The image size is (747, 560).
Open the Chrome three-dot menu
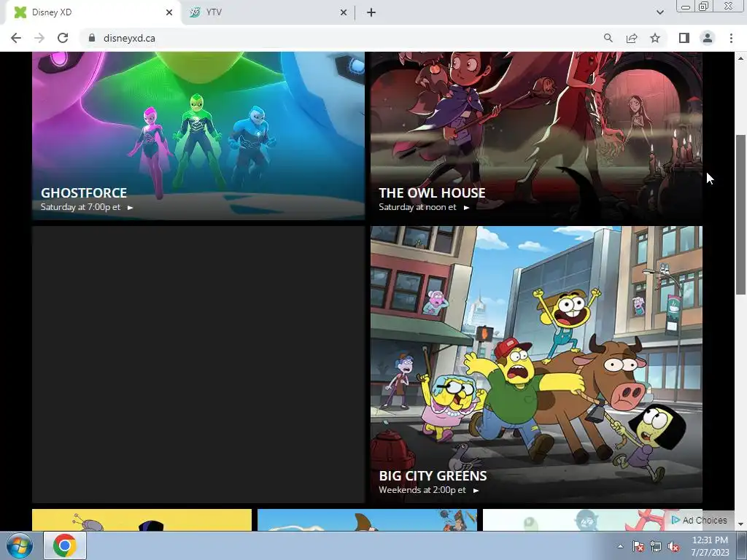point(731,38)
